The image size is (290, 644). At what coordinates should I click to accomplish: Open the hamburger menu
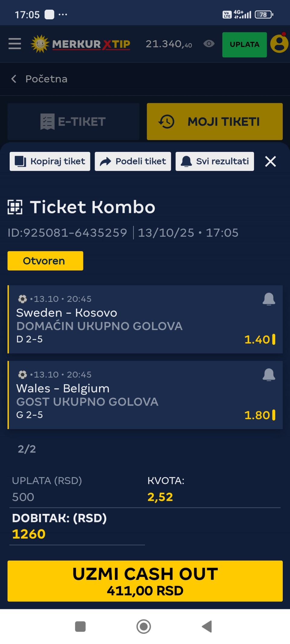pos(14,44)
